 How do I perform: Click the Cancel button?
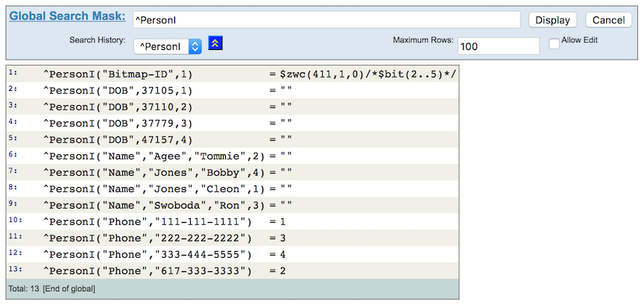[608, 20]
